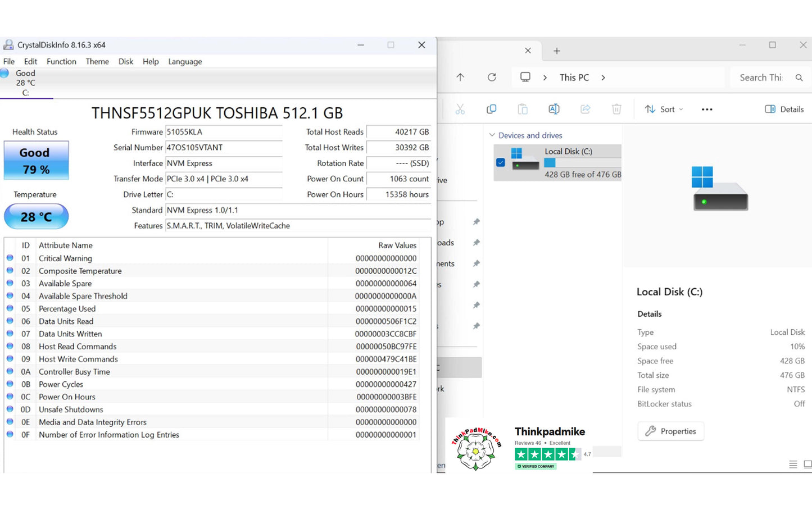Screen dimensions: 812x510
Task: Click the 28 °C temperature button
Action: pyautogui.click(x=37, y=217)
